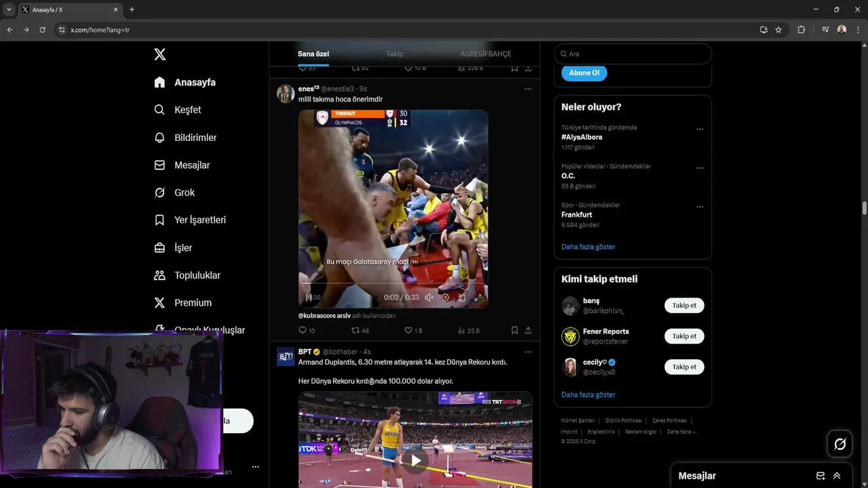Open Topluluklar communities
The height and width of the screenshot is (488, 868).
click(187, 275)
